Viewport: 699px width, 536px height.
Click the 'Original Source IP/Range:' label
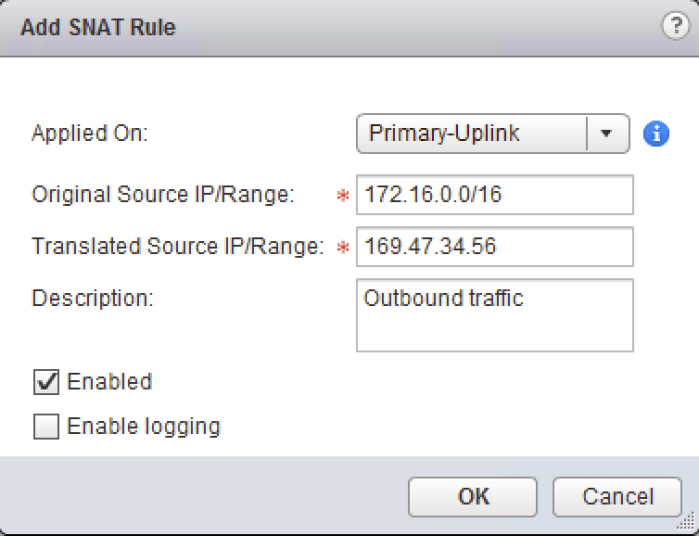pyautogui.click(x=163, y=195)
